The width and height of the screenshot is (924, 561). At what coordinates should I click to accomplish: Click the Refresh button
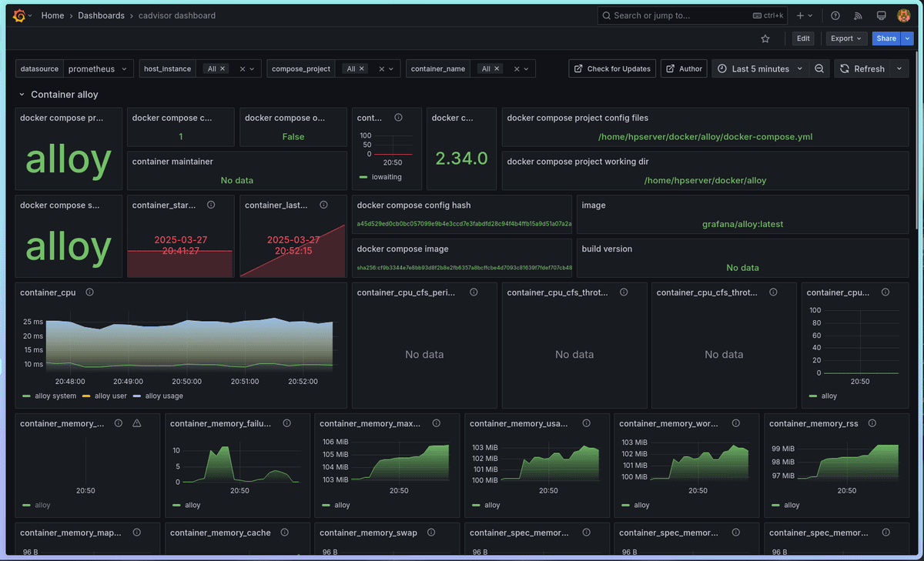(862, 68)
